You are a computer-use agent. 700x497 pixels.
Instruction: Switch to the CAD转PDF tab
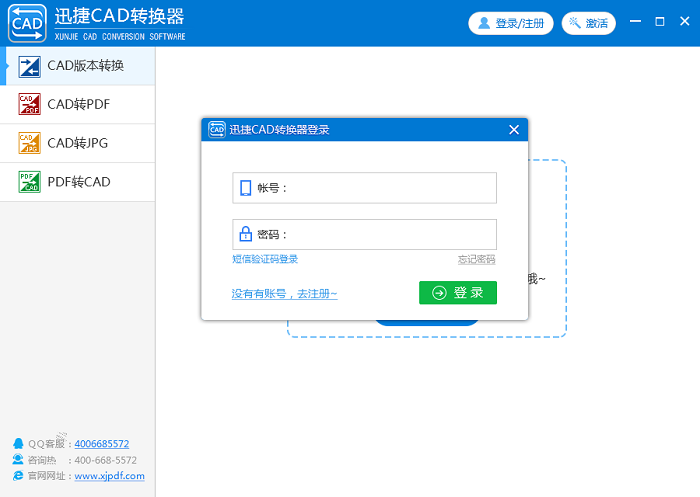coord(78,104)
